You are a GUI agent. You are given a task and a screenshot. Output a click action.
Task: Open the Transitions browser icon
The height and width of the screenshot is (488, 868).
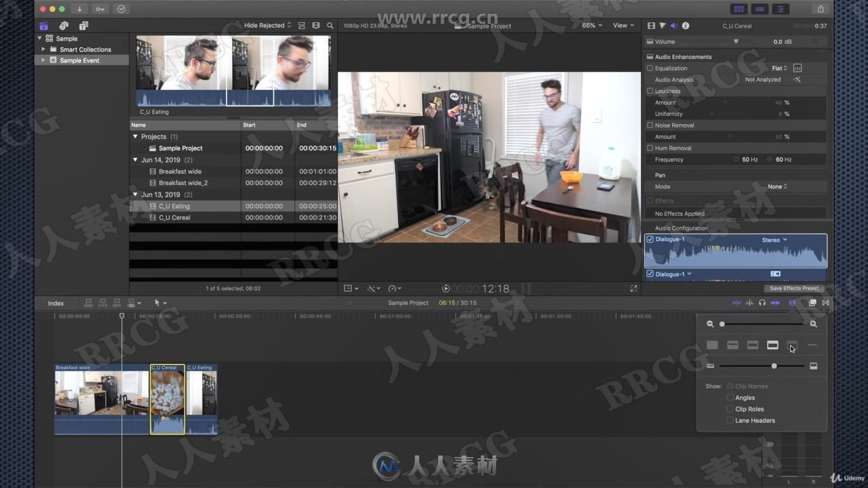[x=825, y=303]
